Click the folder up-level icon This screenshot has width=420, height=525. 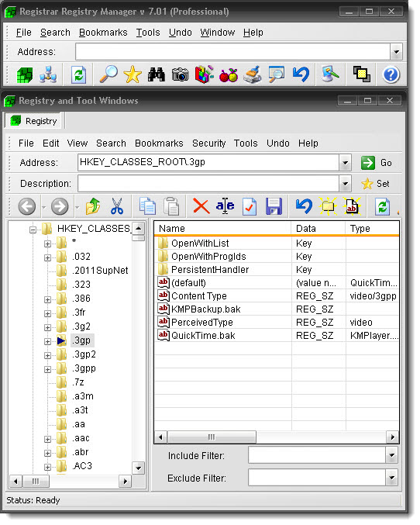(x=93, y=206)
